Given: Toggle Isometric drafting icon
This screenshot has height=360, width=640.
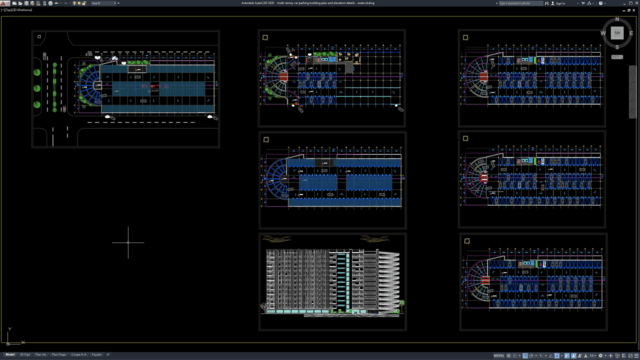Looking at the screenshot, I should coord(540,356).
